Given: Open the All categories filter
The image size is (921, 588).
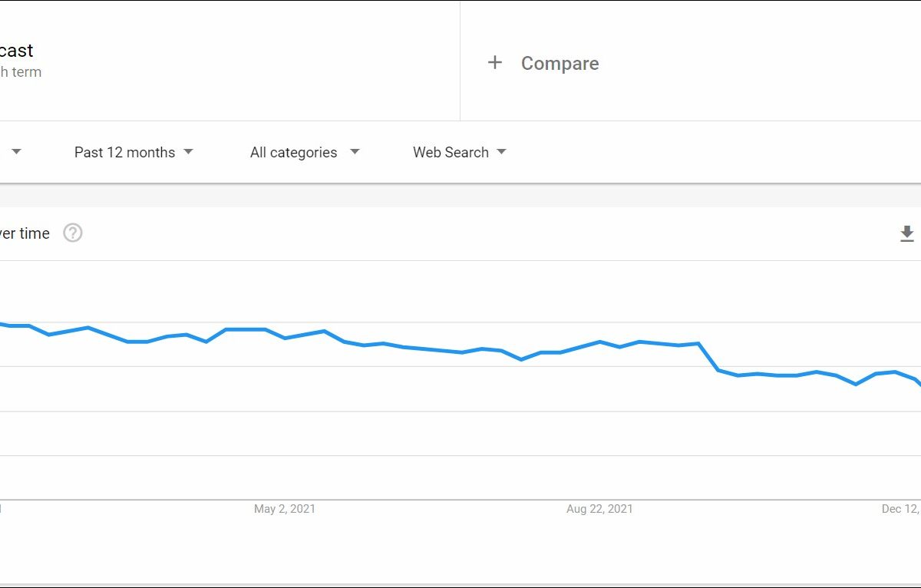Looking at the screenshot, I should tap(293, 152).
